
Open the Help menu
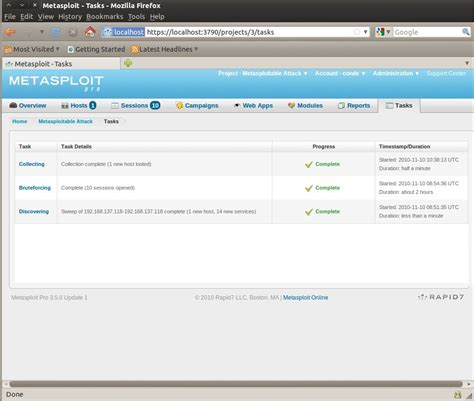point(157,17)
